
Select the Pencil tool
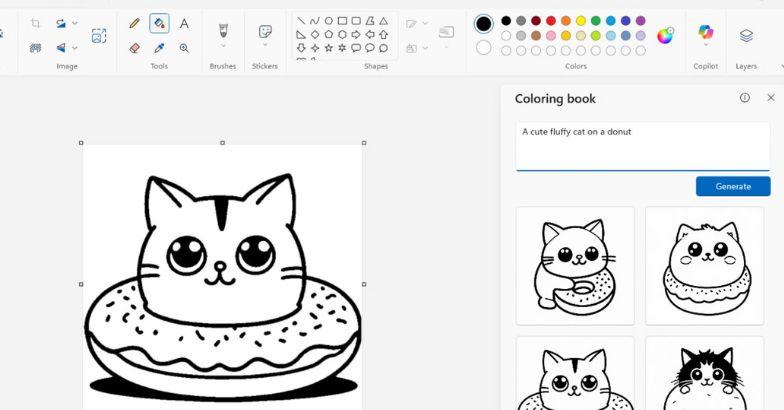(135, 23)
